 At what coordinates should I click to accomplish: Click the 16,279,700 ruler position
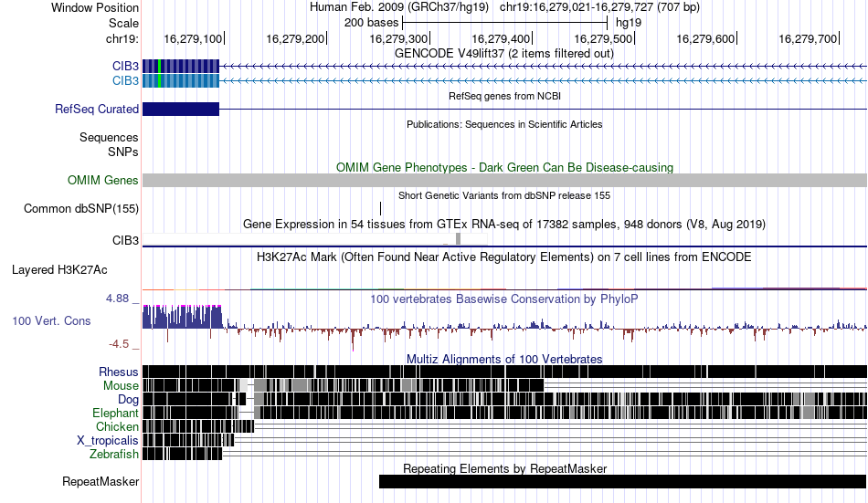[809, 38]
